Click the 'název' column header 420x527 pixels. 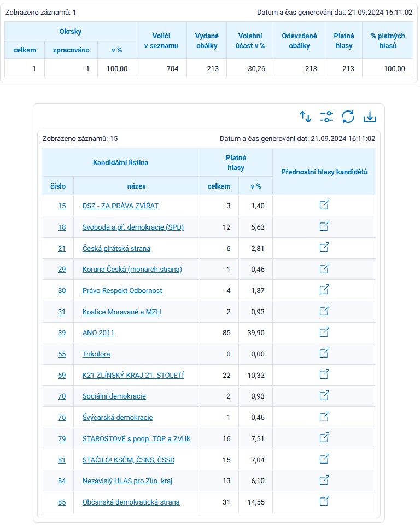coord(136,186)
